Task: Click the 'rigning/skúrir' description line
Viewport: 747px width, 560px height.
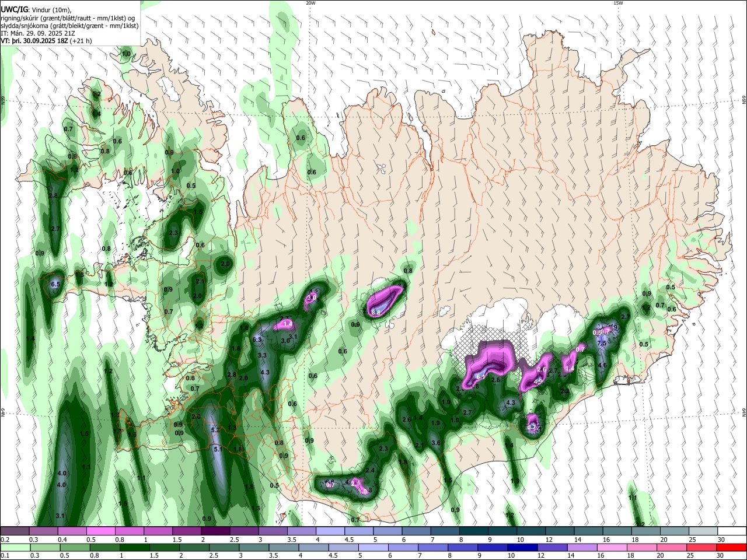Action: pyautogui.click(x=68, y=17)
